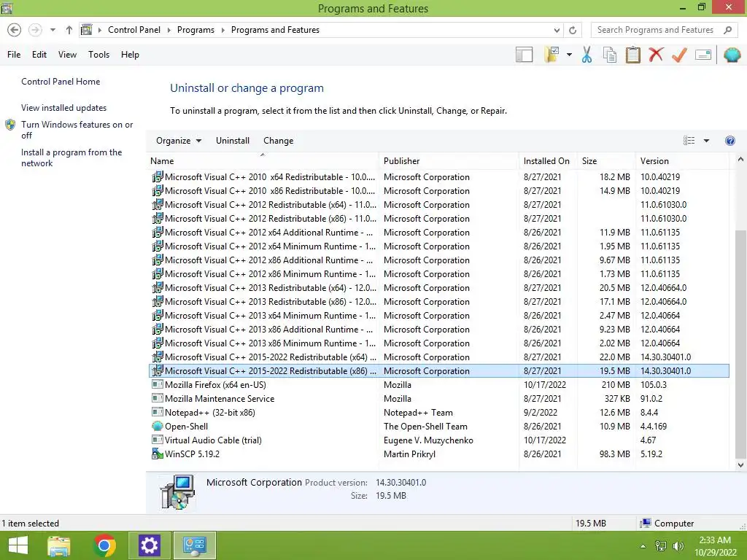Open the view options dropdown arrow

point(706,141)
